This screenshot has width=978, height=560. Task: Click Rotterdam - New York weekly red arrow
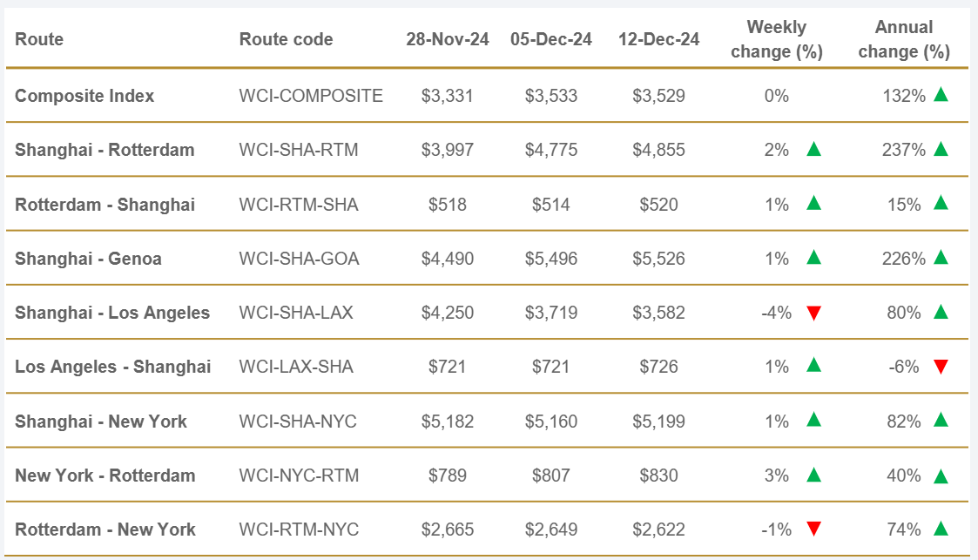(813, 530)
